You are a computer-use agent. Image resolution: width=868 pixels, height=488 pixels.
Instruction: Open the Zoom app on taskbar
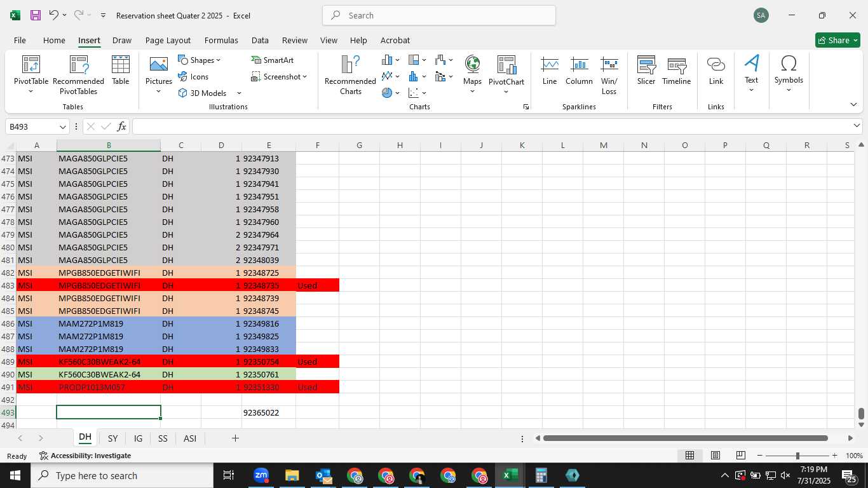261,475
